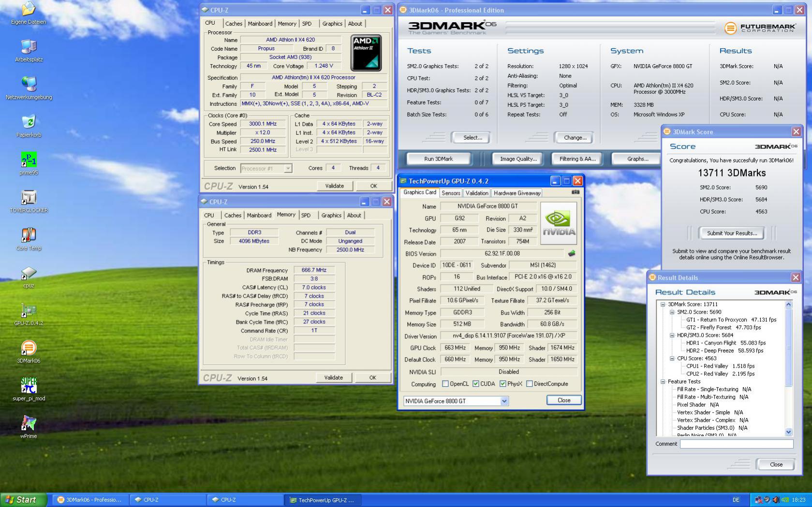
Task: Click the NVIDIA logo in GPU-Z
Action: [559, 223]
